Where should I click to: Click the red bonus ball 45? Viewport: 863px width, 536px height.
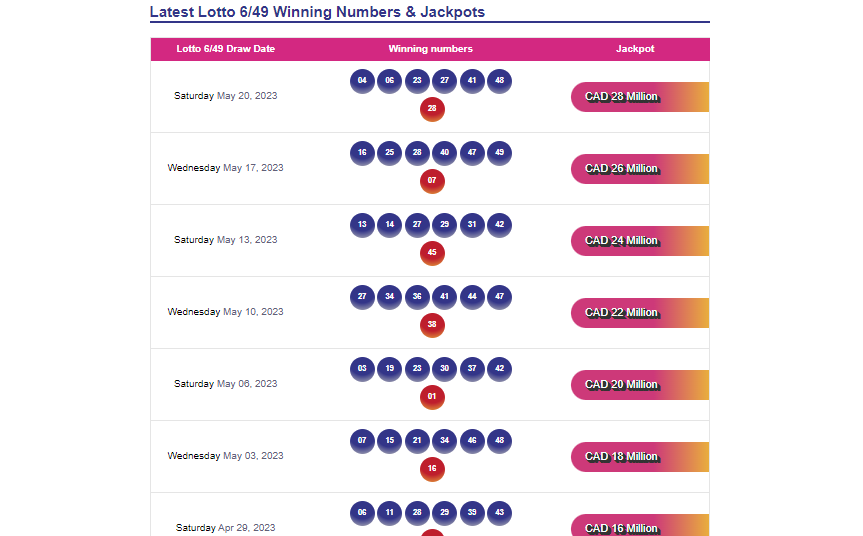[x=432, y=253]
